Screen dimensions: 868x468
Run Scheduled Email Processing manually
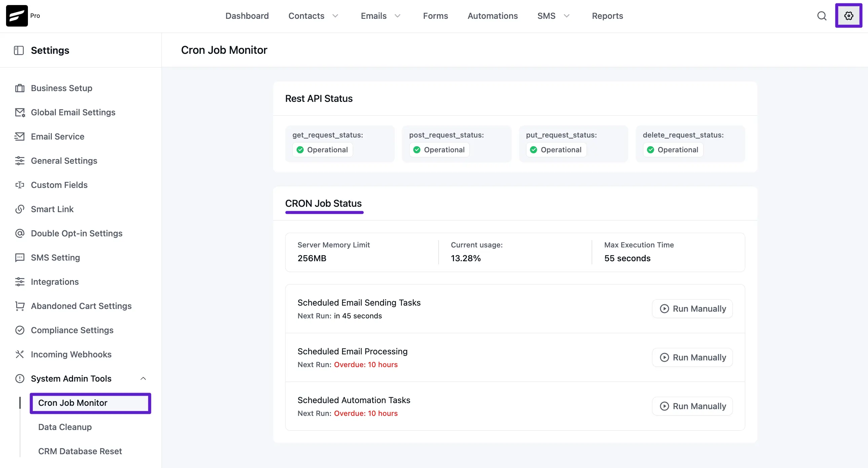click(x=692, y=357)
